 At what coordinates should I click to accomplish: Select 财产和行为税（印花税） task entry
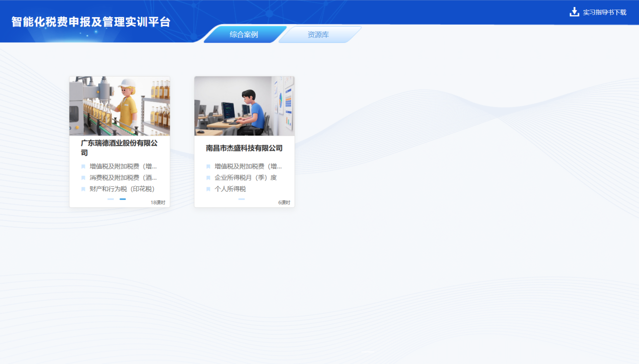click(x=122, y=189)
